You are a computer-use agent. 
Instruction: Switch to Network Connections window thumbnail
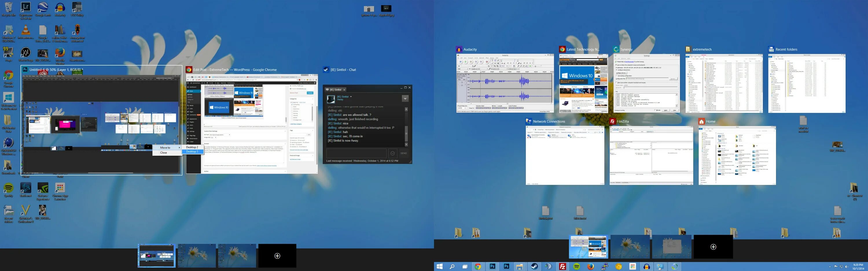coord(565,155)
